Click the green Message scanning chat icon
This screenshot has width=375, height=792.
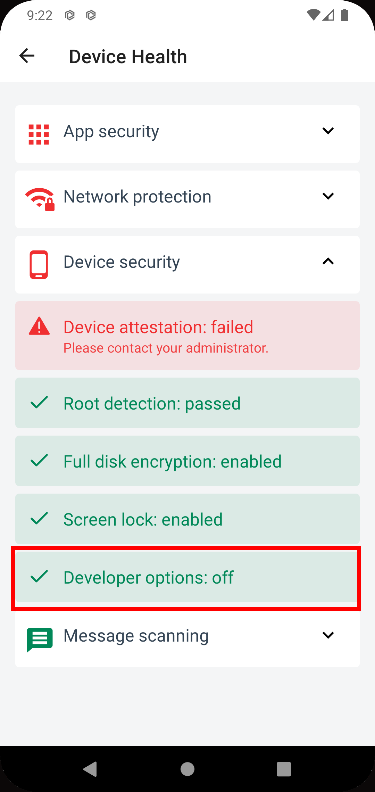click(39, 639)
